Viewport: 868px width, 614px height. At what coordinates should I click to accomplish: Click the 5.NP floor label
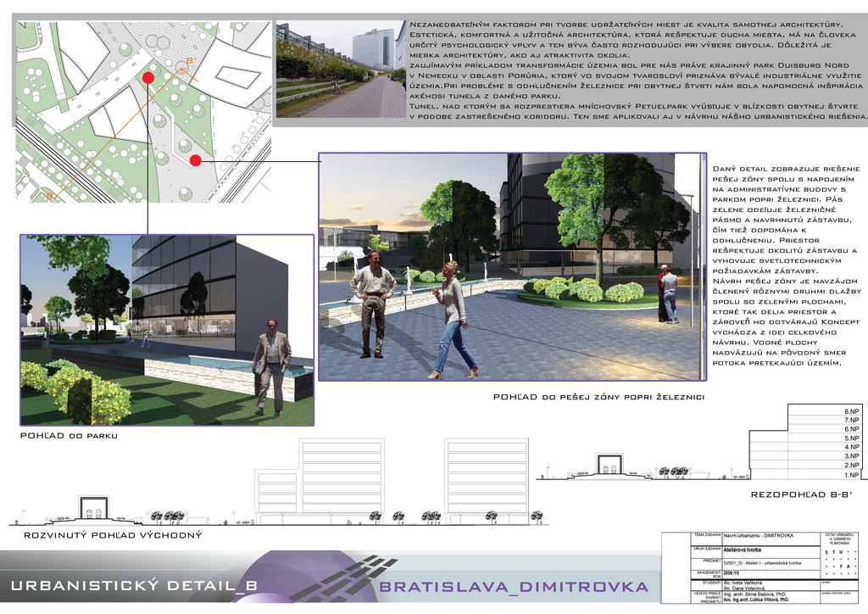[851, 438]
